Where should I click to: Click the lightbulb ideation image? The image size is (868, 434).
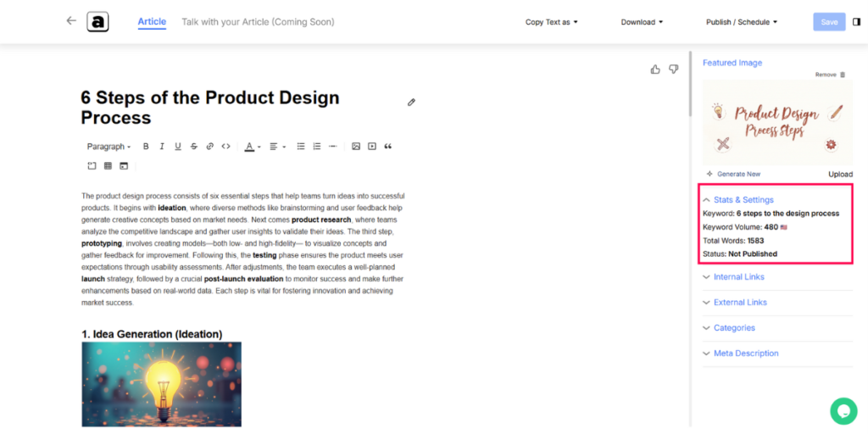162,384
